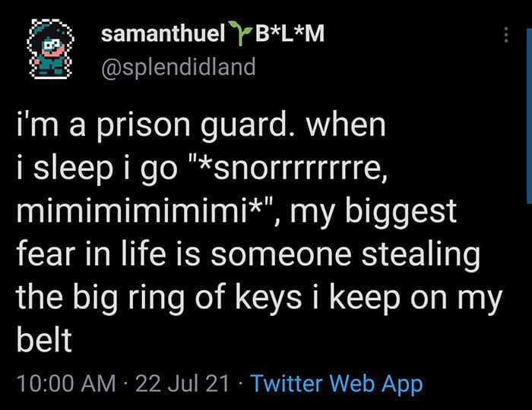
Task: Click the B*L*M text in the name
Action: pos(287,33)
